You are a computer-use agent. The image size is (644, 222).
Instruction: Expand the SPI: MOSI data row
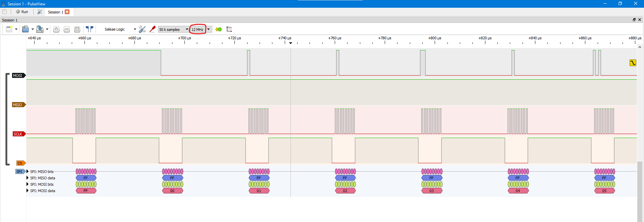(28, 191)
